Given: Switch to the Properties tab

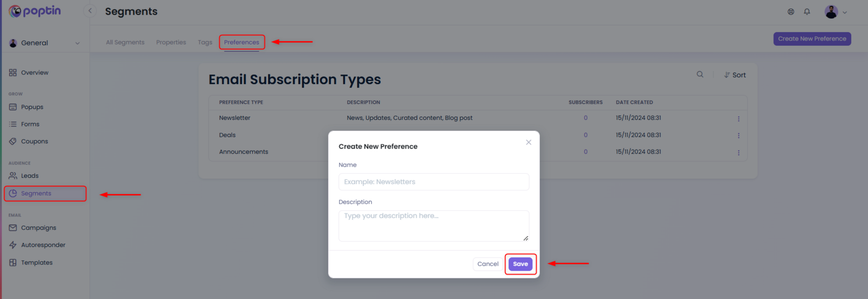Looking at the screenshot, I should 171,42.
